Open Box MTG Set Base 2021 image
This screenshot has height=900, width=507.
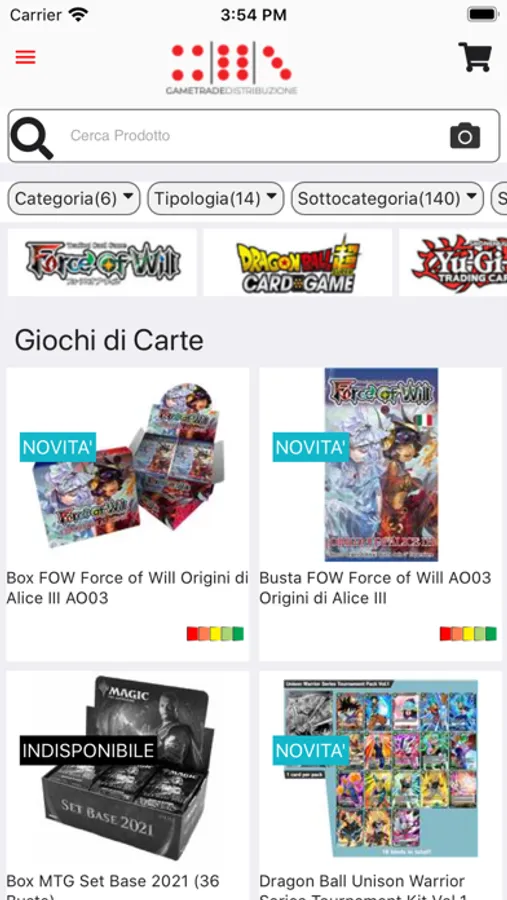coord(127,766)
